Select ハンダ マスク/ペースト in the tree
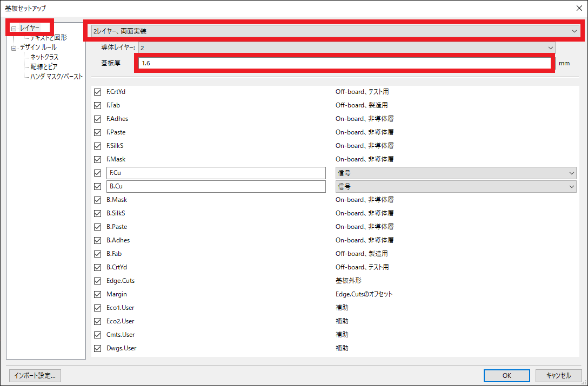This screenshot has height=386, width=588. 56,77
